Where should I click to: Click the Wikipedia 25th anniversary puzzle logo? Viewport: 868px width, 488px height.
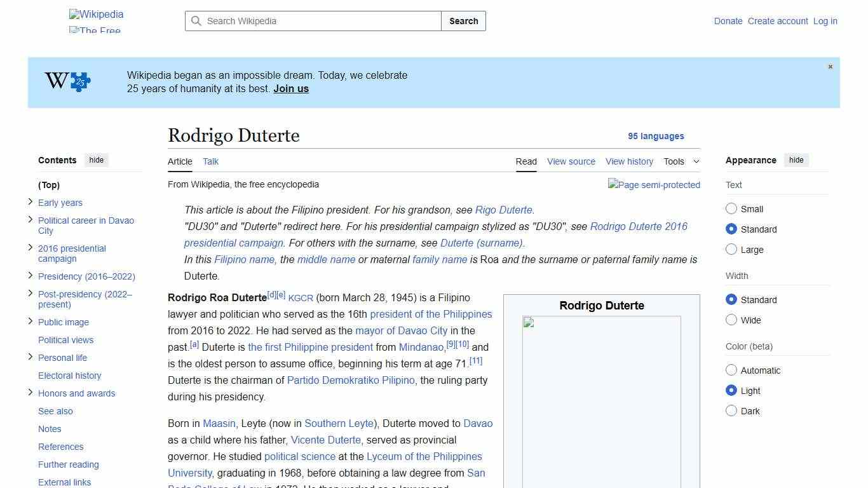[65, 81]
